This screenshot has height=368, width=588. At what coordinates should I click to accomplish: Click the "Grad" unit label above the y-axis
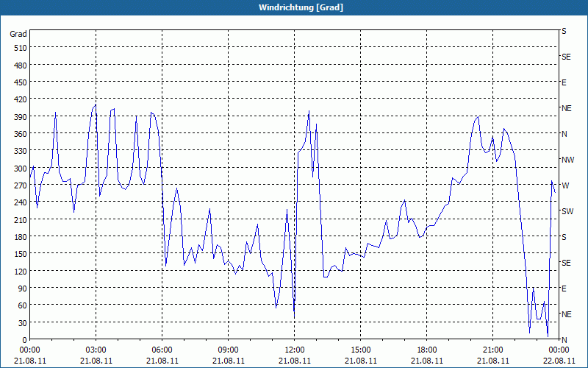pos(18,34)
